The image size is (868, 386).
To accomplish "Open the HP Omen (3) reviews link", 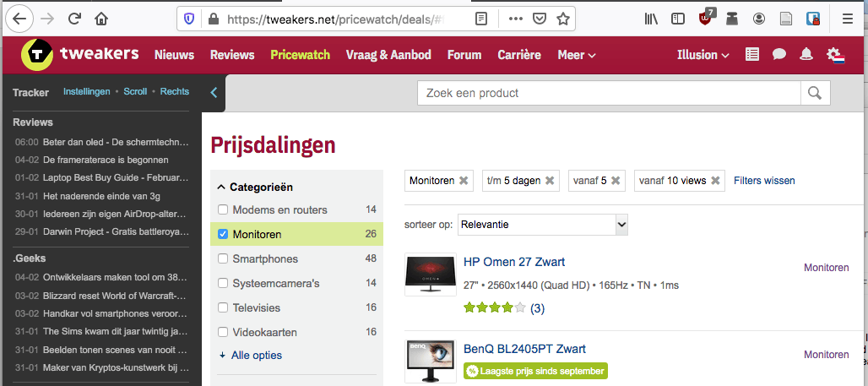I will 538,308.
